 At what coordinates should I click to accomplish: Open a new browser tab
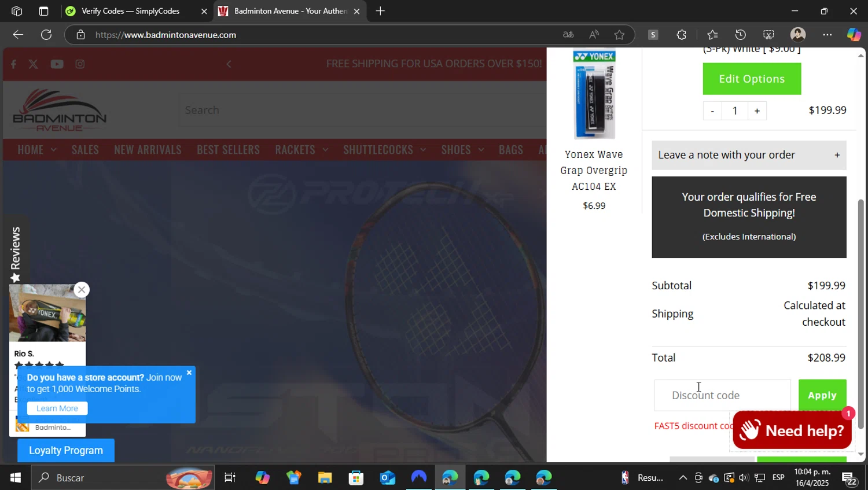(x=380, y=11)
